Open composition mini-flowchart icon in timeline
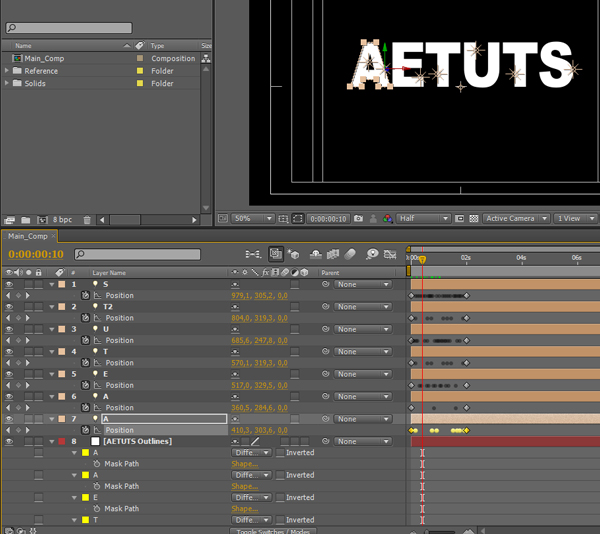The width and height of the screenshot is (600, 534). [x=253, y=254]
